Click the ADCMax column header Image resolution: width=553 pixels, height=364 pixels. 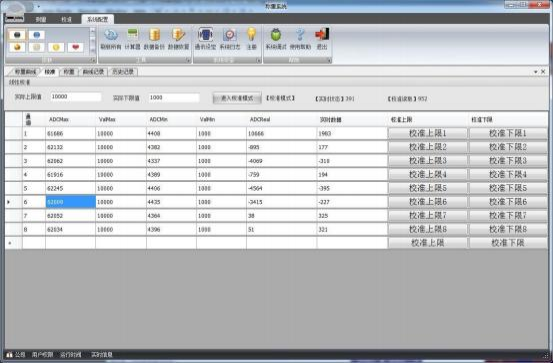[70, 120]
